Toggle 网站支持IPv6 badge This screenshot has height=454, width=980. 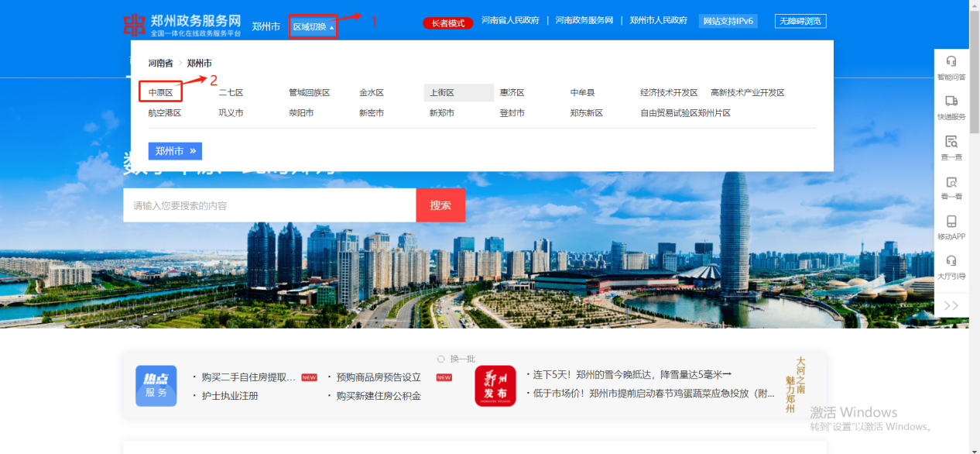click(x=728, y=21)
